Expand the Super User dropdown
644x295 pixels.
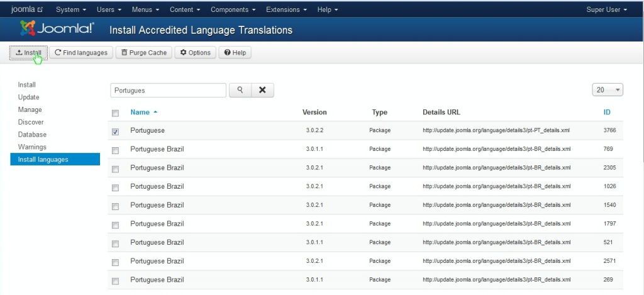click(607, 9)
